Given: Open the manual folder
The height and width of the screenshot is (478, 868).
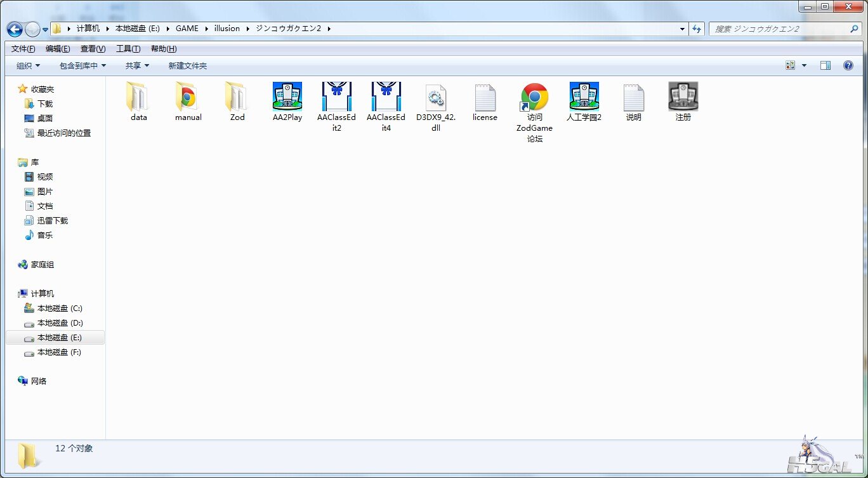Looking at the screenshot, I should pyautogui.click(x=188, y=97).
